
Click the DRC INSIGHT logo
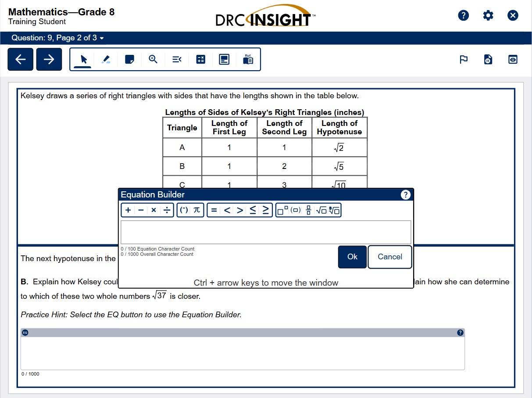[266, 16]
